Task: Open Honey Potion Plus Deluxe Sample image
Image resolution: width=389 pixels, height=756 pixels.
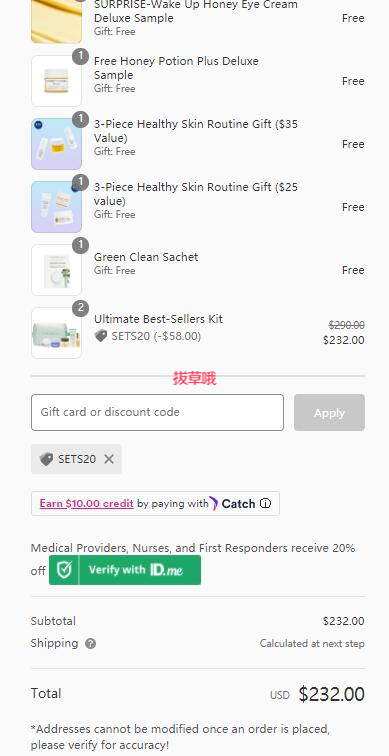Action: point(56,81)
